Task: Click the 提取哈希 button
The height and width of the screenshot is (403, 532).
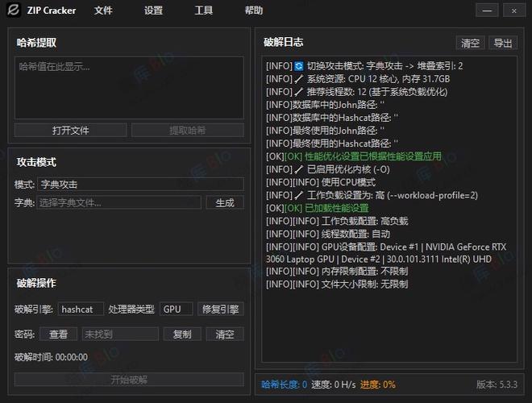Action: point(188,131)
